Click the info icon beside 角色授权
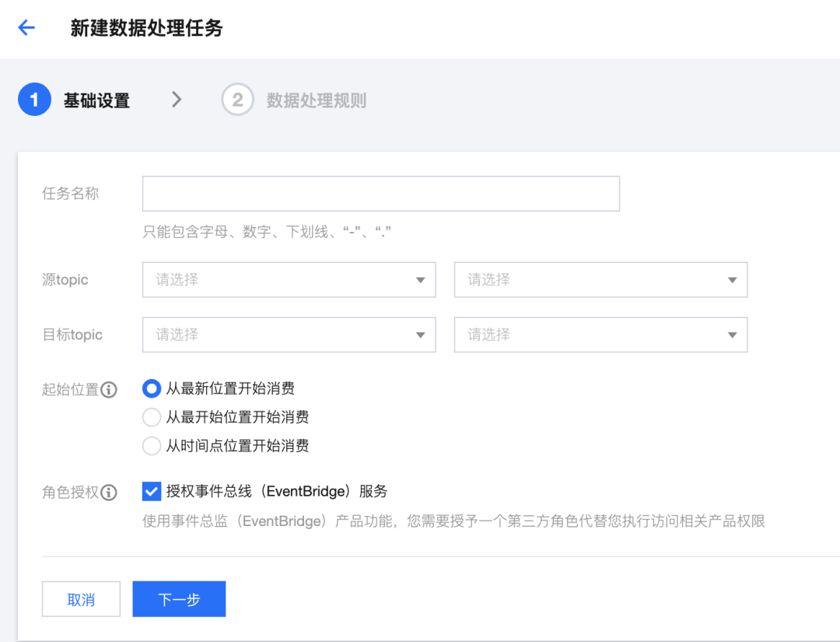Viewport: 840px width, 642px height. (x=110, y=492)
